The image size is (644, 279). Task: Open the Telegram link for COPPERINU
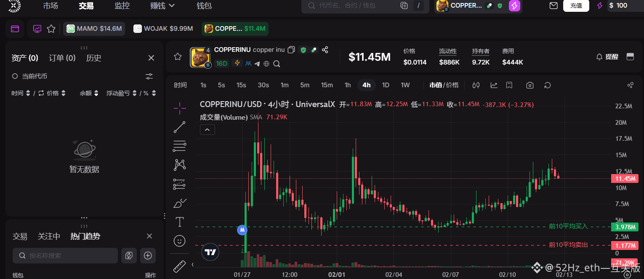(257, 64)
